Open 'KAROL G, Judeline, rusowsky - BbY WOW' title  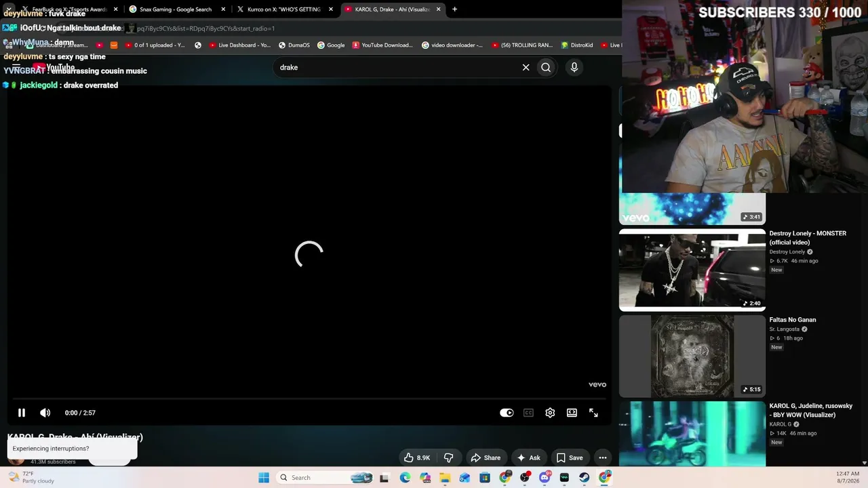(x=811, y=411)
